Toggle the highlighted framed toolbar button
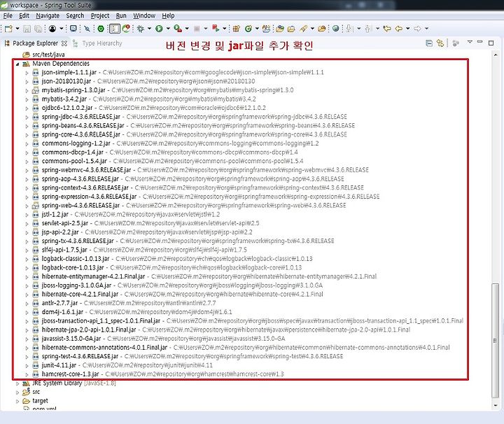This screenshot has width=504, height=424. tap(114, 29)
